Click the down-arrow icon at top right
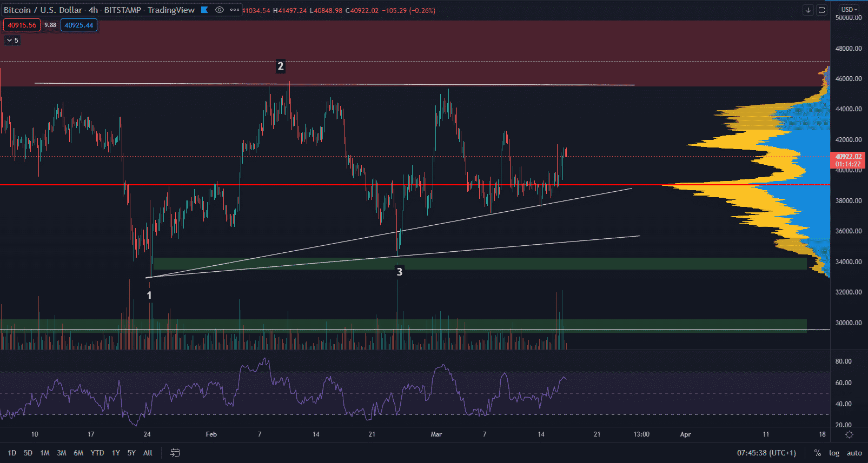The height and width of the screenshot is (463, 868). pyautogui.click(x=808, y=10)
